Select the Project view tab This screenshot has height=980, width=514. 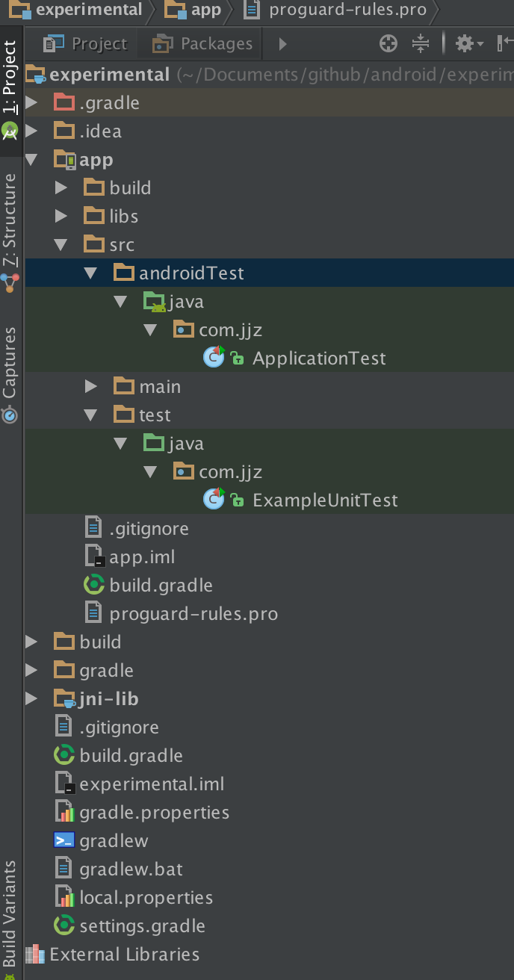(x=85, y=44)
